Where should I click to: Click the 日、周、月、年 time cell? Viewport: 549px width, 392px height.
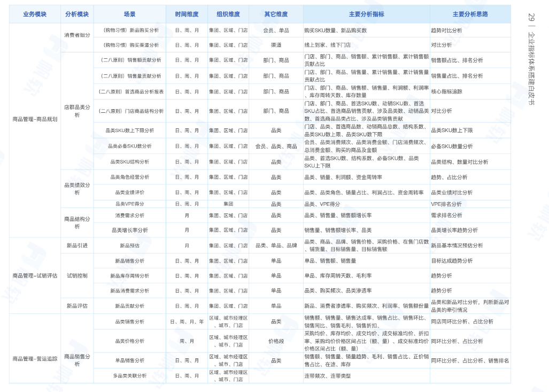click(x=187, y=322)
